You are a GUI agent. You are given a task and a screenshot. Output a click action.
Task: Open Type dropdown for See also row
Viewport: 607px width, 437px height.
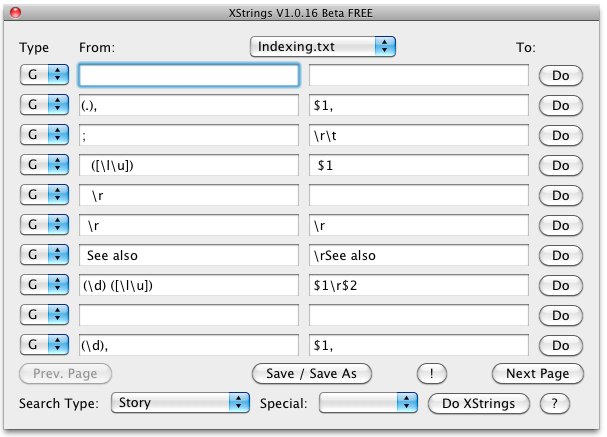click(45, 255)
